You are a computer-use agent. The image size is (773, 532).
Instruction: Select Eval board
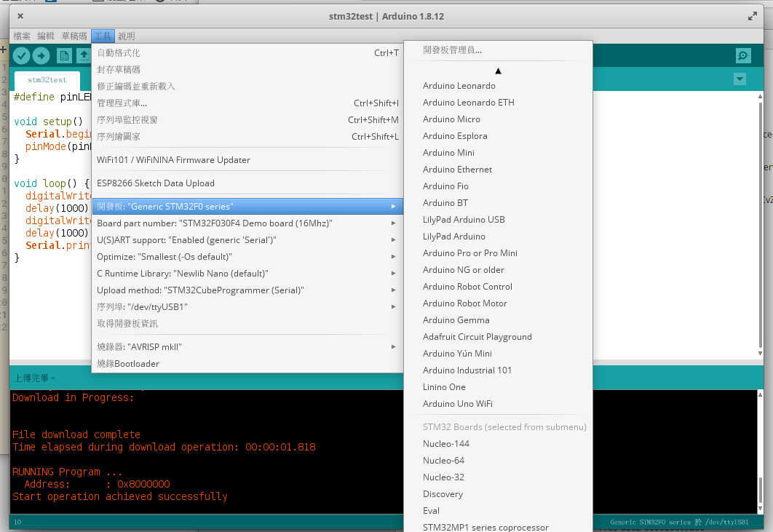coord(498,512)
